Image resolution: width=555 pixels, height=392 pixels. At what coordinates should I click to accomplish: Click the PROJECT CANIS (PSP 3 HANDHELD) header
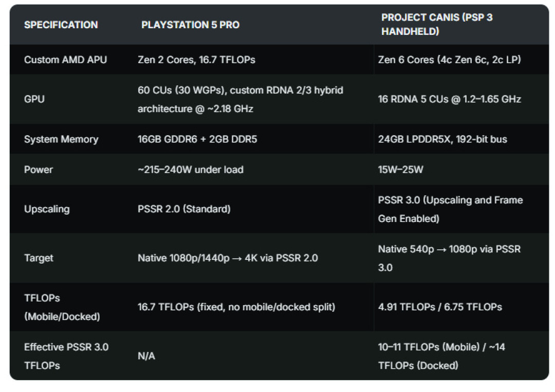(437, 25)
